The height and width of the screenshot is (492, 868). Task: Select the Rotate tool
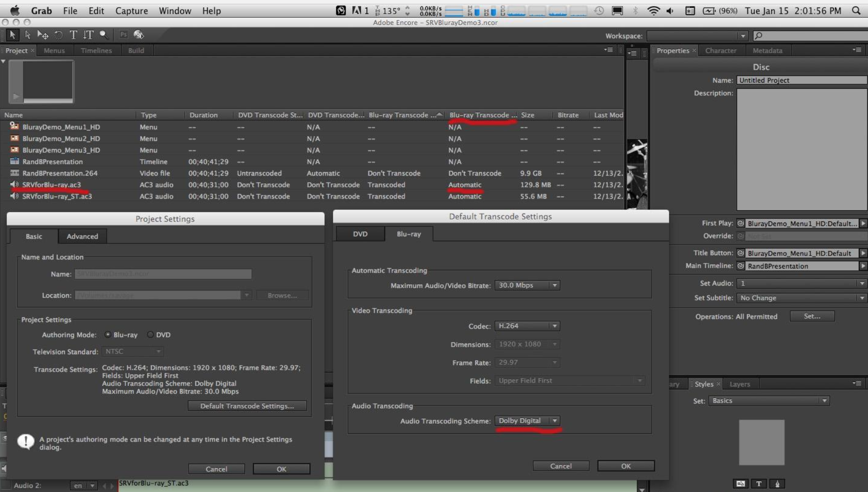pyautogui.click(x=58, y=35)
